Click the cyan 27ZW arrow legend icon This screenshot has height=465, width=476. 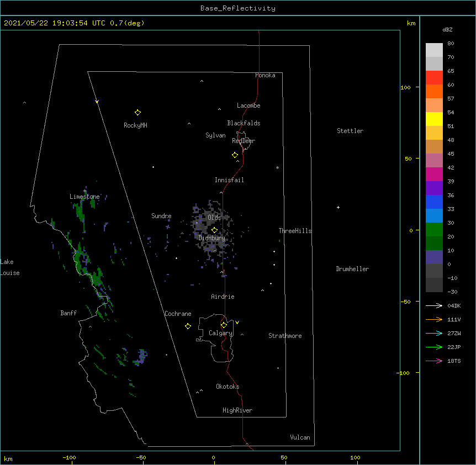(x=434, y=333)
